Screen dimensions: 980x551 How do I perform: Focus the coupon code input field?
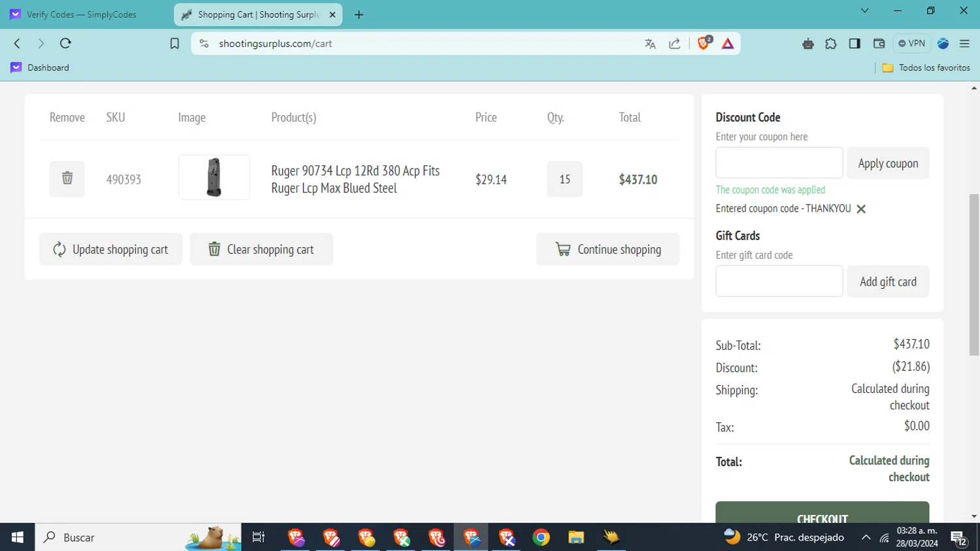click(x=779, y=163)
